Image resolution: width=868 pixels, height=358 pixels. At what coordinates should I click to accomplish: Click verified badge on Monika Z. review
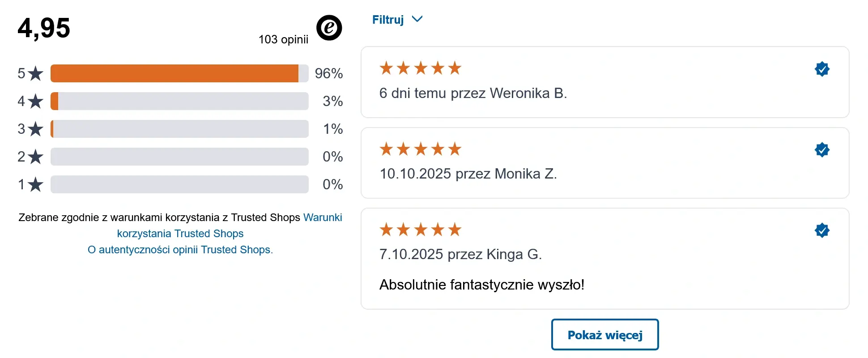click(x=822, y=149)
